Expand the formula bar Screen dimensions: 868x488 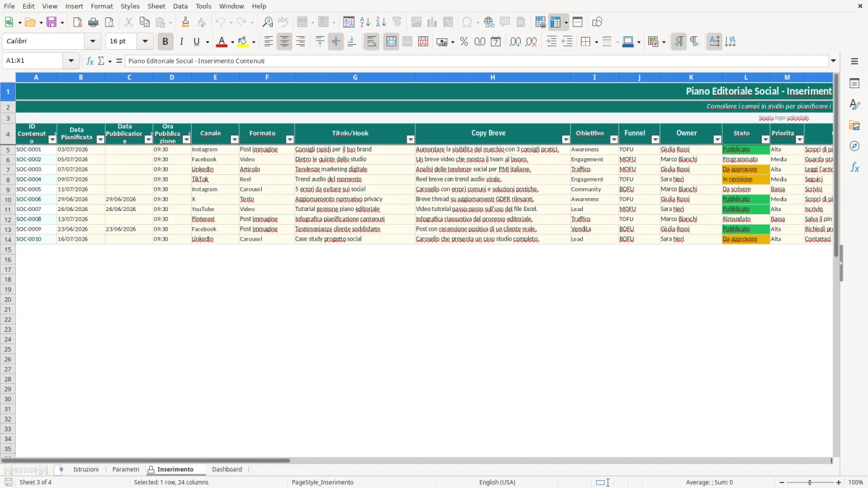[x=833, y=61]
